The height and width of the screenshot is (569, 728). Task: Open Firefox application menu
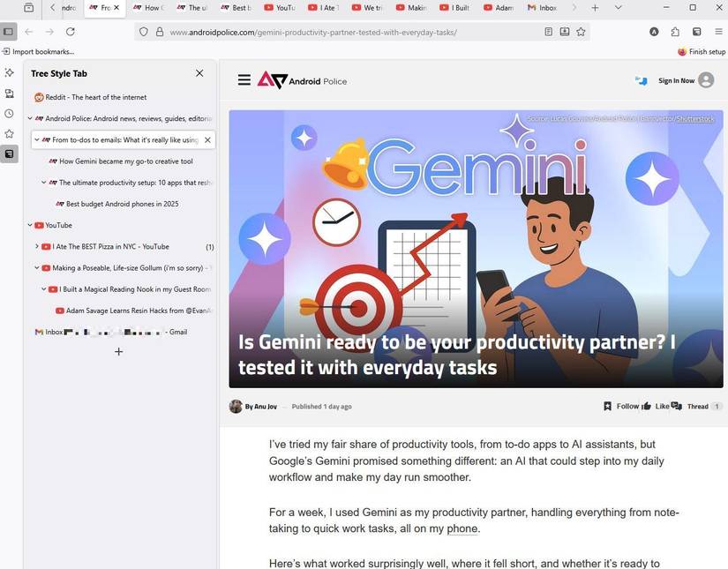[719, 32]
